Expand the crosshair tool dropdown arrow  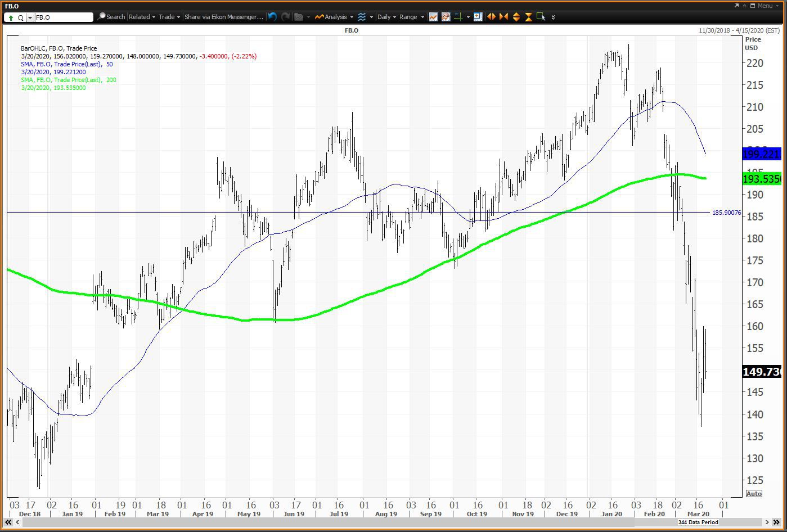468,17
